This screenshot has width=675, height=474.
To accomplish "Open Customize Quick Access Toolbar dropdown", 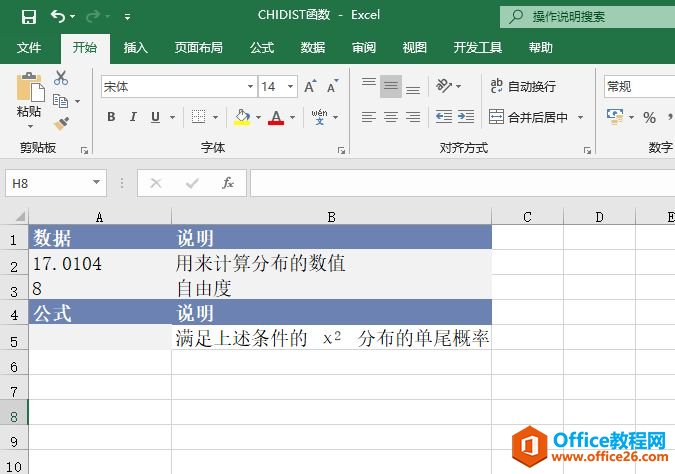I will point(127,17).
